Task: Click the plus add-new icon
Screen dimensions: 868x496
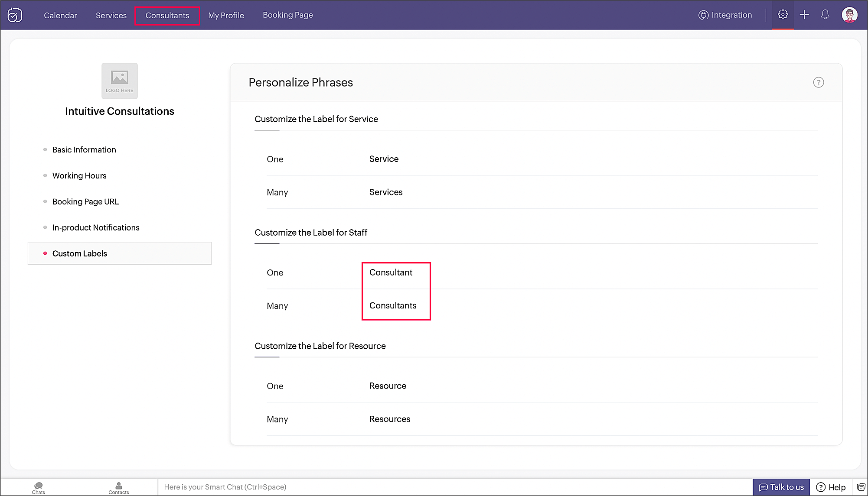Action: (804, 15)
